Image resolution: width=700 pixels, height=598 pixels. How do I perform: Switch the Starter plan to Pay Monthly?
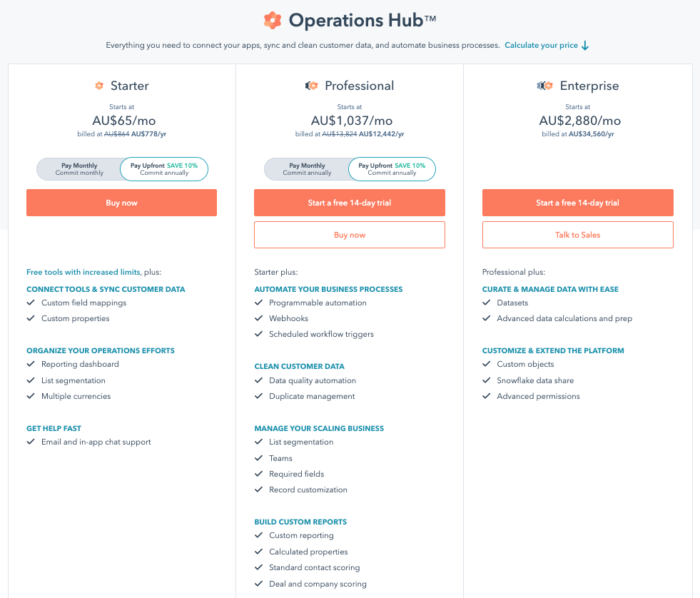(x=78, y=168)
